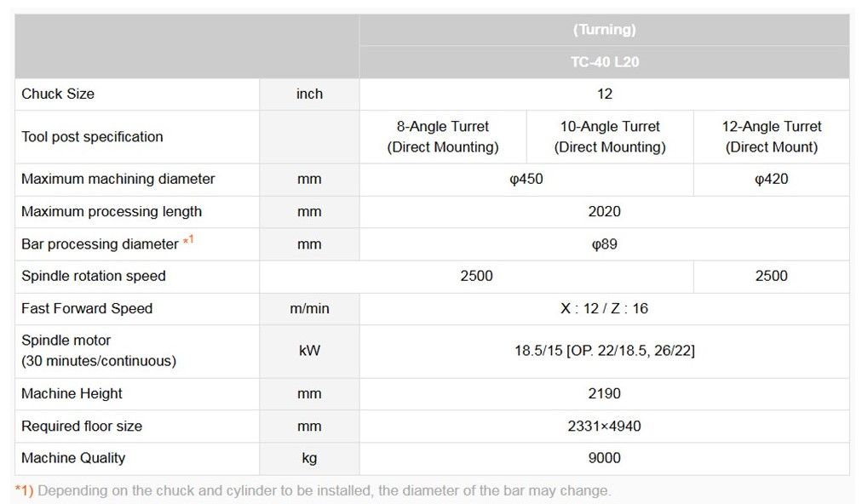Click the φ420 machining diameter value

point(772,179)
